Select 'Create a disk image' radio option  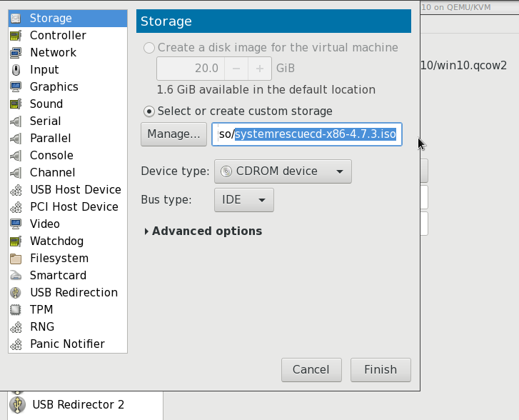(x=149, y=48)
